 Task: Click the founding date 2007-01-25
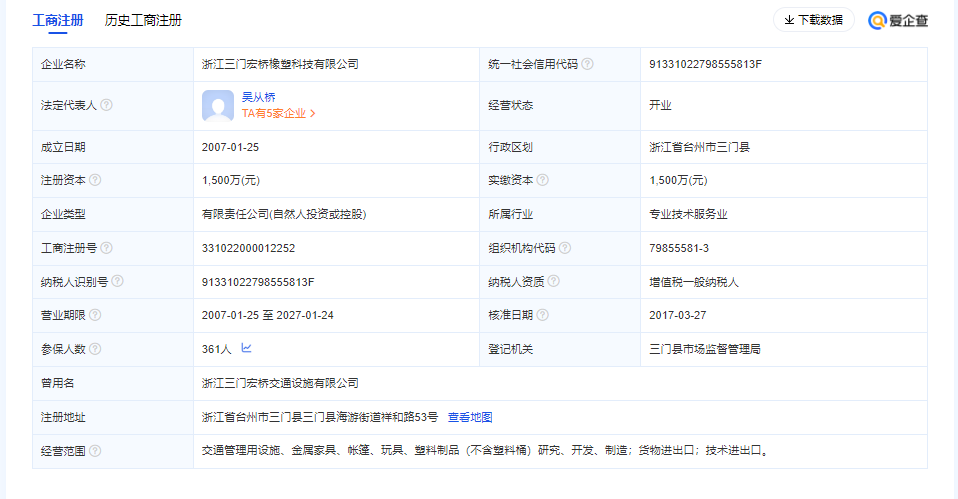[x=230, y=147]
